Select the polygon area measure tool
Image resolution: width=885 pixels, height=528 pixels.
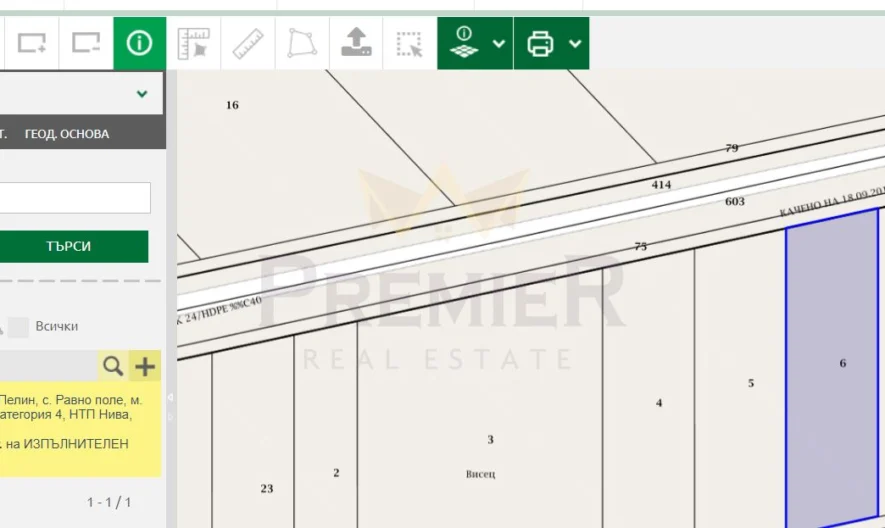point(301,43)
